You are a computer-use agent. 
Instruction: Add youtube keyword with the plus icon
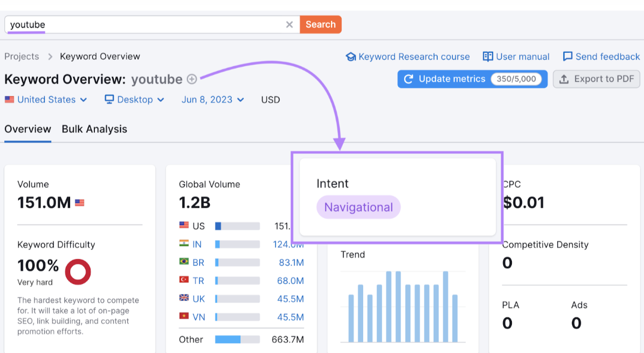[x=192, y=79]
